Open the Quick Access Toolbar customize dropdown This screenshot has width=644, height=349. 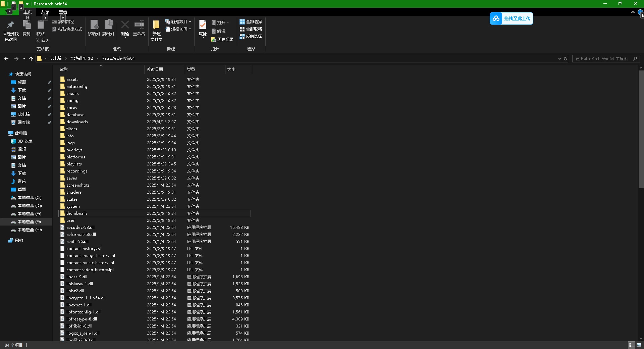(28, 4)
